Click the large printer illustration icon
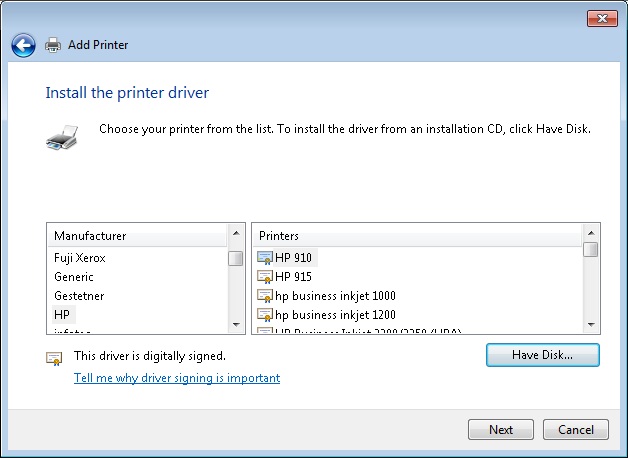This screenshot has height=458, width=628. coord(61,136)
